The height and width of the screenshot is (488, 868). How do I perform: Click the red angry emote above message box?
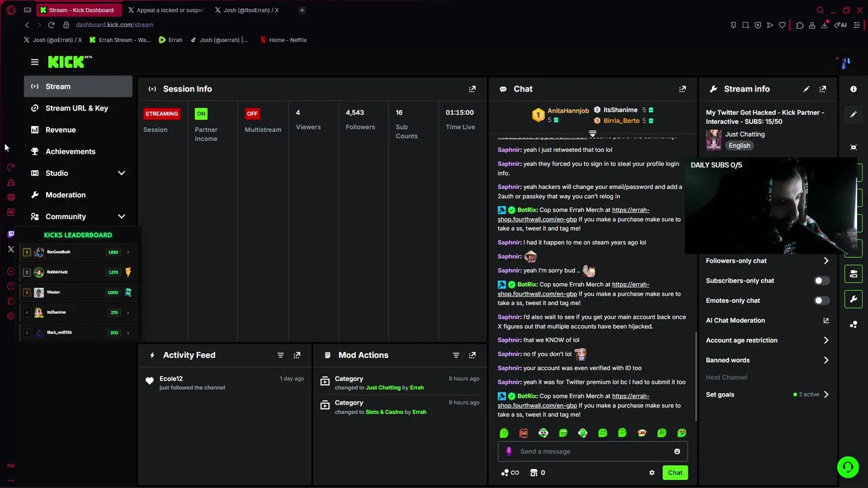point(524,433)
